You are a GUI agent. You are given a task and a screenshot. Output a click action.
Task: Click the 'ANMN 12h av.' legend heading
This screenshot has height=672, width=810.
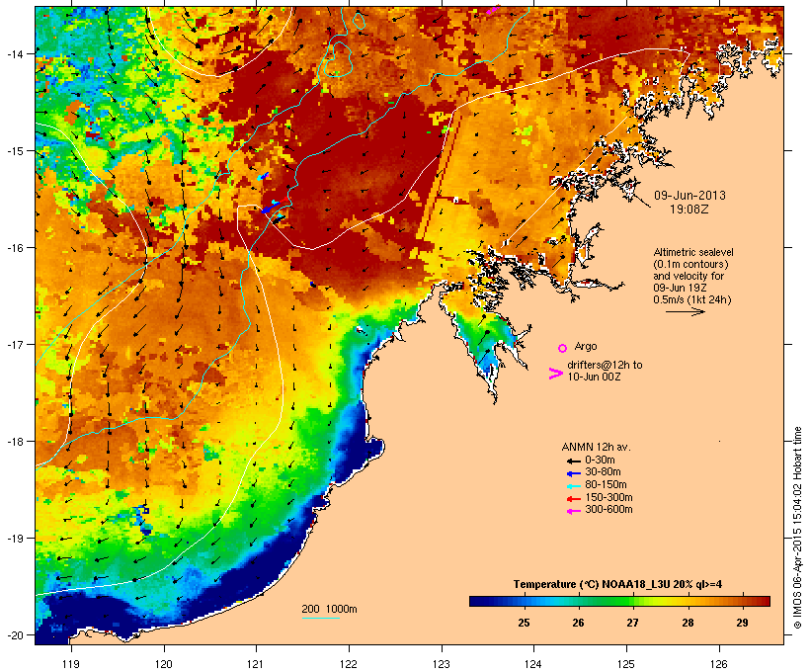[596, 447]
